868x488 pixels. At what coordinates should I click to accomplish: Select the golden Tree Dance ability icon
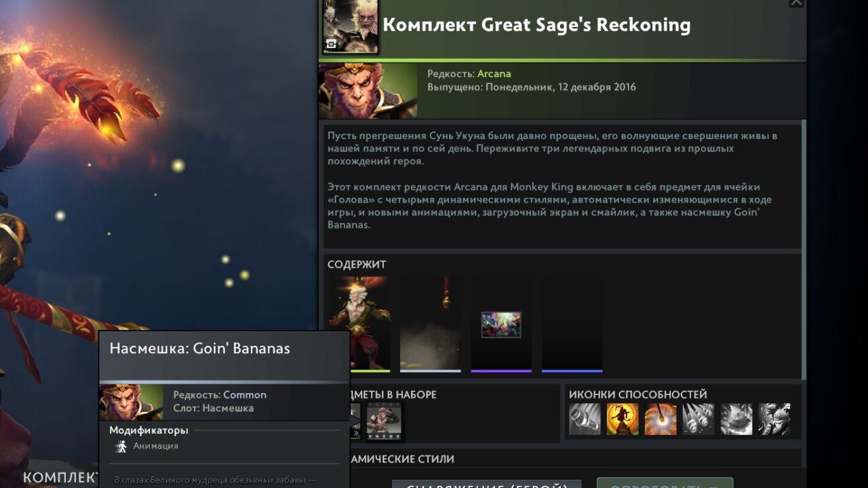coord(623,419)
